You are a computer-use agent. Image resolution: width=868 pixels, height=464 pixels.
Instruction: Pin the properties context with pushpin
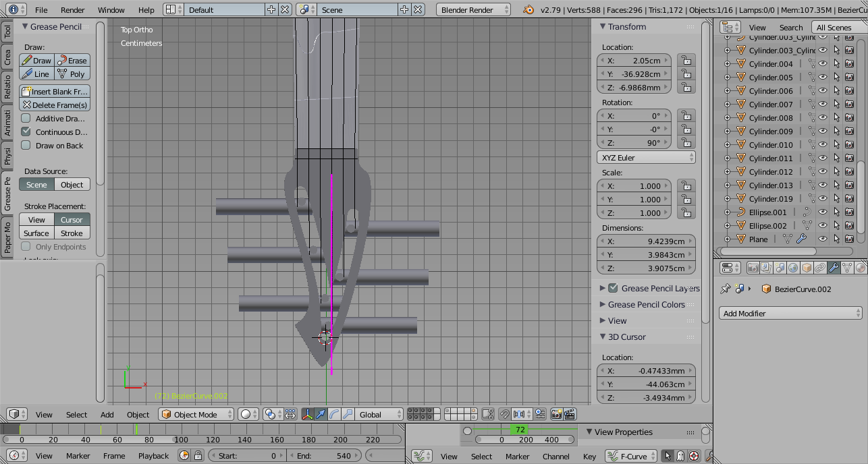726,289
